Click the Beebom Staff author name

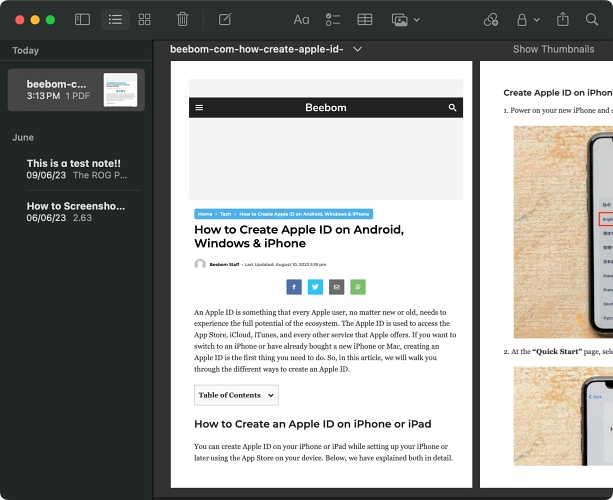tap(224, 265)
